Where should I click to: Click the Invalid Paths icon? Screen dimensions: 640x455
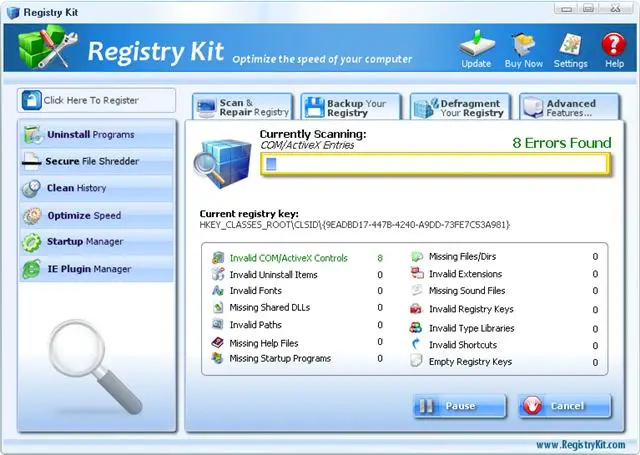click(218, 324)
